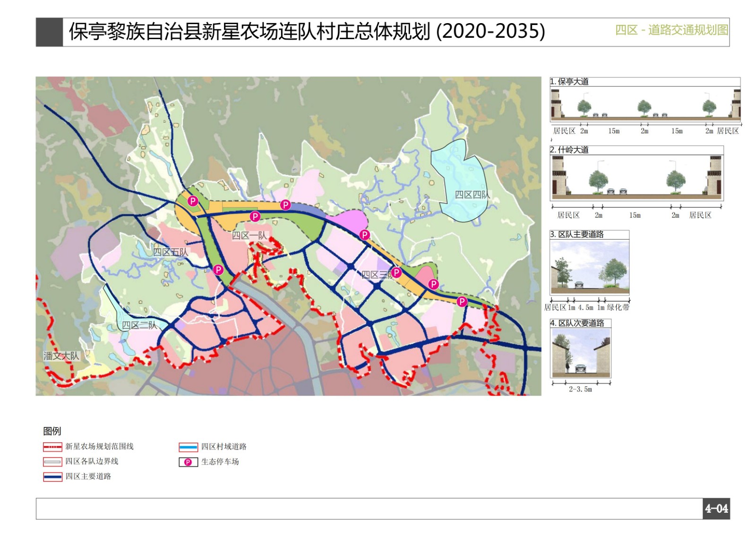Select the dark blue 四区主要道路 legend swatch
The width and height of the screenshot is (756, 534).
point(52,477)
